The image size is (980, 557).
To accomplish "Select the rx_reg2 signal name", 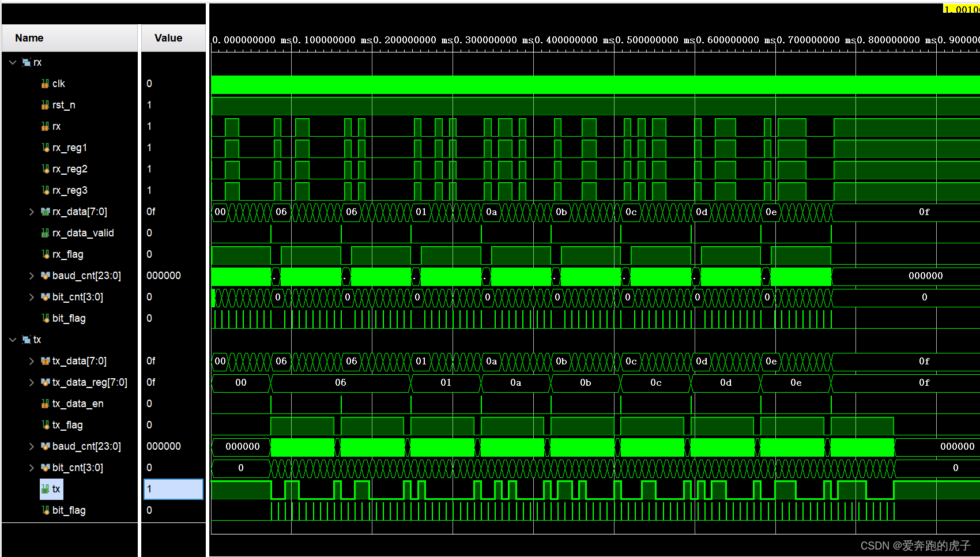I will coord(70,169).
